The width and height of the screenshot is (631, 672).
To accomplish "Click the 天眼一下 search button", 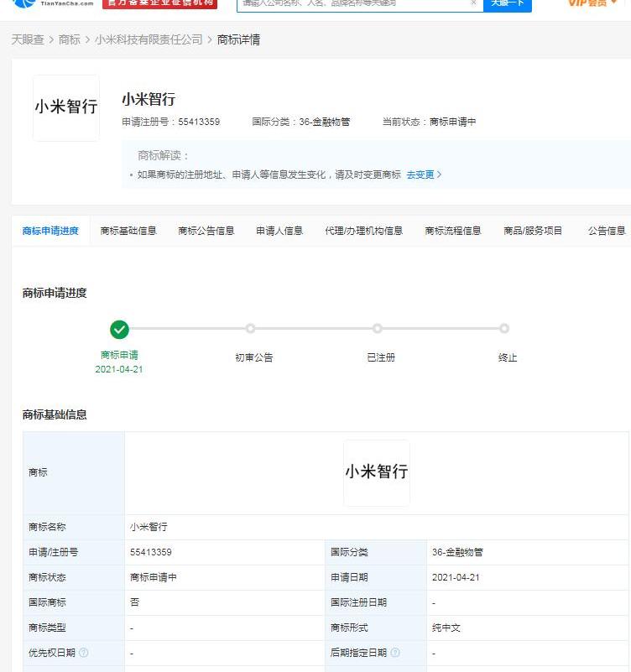I will [507, 4].
